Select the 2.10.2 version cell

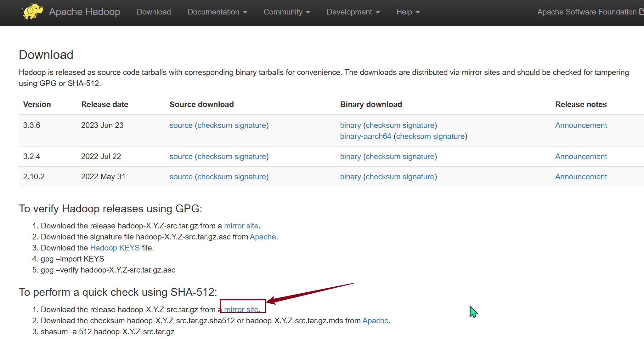click(34, 177)
